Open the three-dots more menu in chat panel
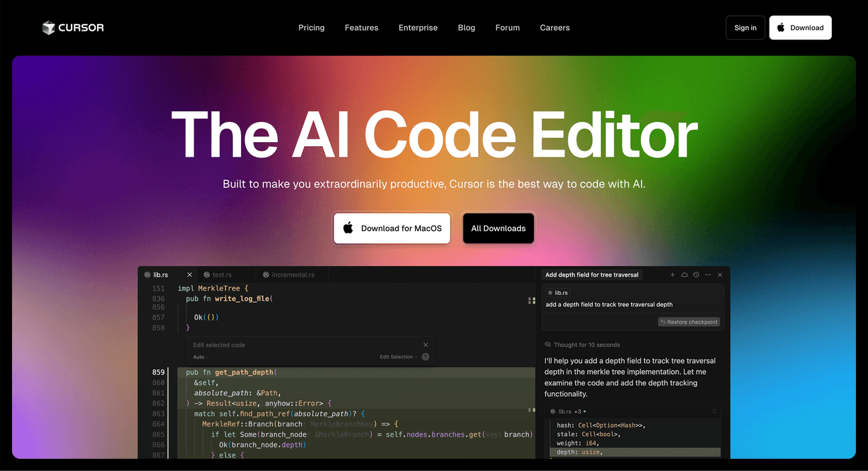 [x=708, y=275]
